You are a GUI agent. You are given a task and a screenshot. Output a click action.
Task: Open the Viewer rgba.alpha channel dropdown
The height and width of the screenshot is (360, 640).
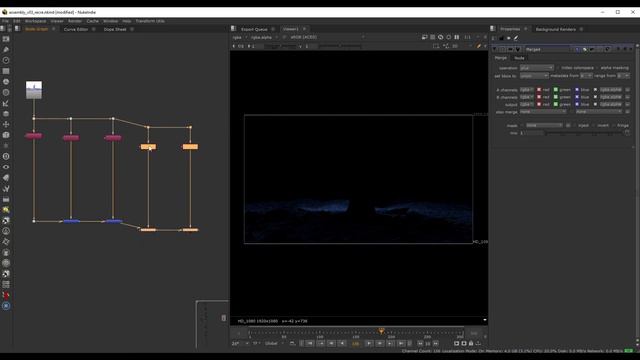tap(263, 37)
